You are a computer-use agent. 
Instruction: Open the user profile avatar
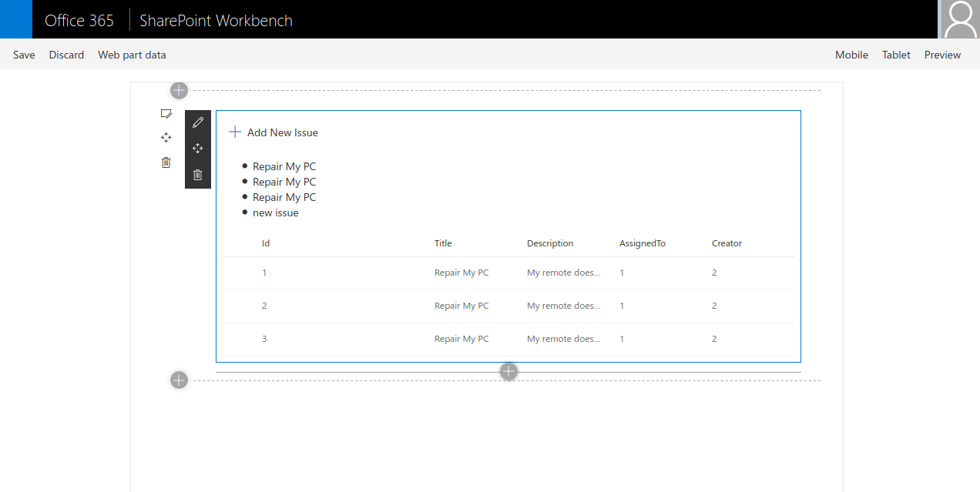click(x=959, y=19)
